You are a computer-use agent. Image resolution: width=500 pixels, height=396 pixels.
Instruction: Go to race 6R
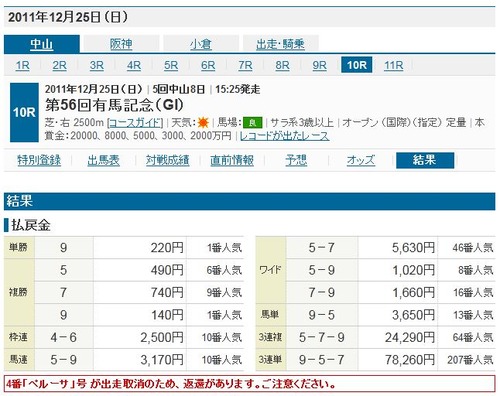[x=208, y=65]
